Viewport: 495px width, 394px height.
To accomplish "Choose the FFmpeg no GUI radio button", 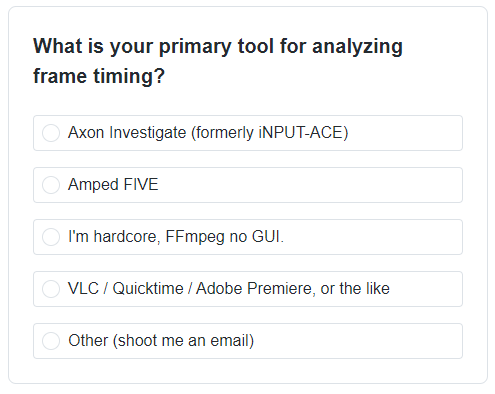I will point(51,237).
